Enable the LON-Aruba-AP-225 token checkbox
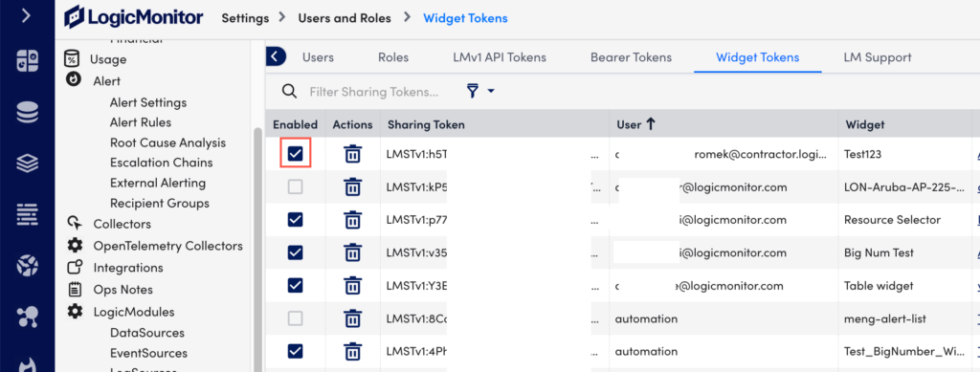Image resolution: width=980 pixels, height=372 pixels. [x=295, y=186]
